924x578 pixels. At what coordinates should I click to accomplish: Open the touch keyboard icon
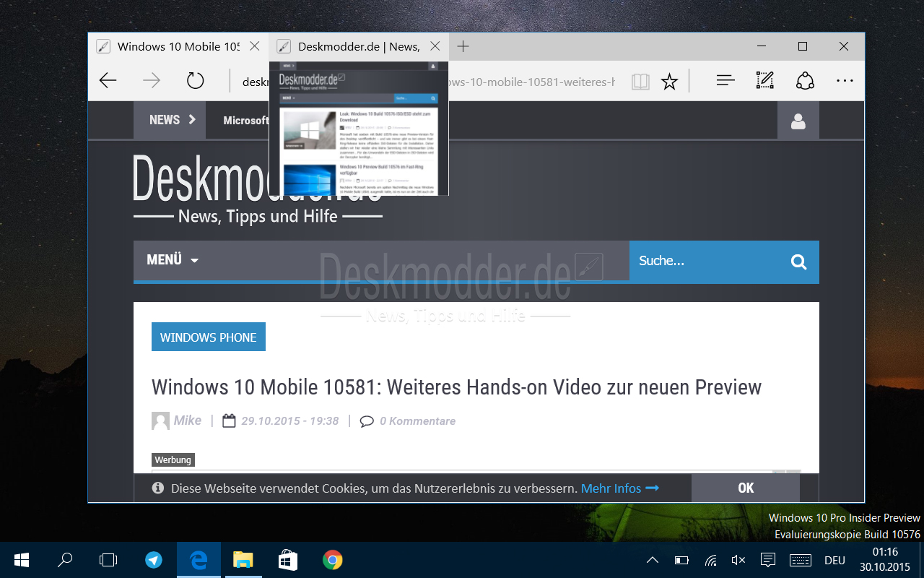[x=801, y=560]
